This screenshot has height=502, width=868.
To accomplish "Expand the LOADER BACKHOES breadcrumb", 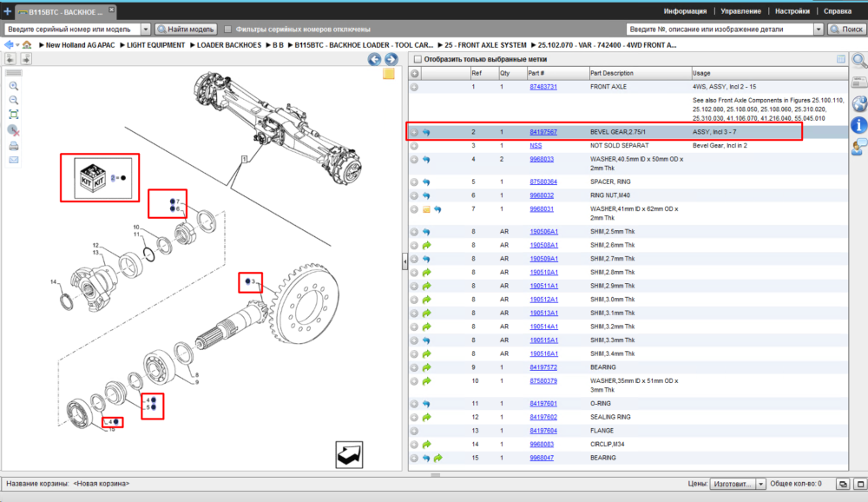I will (193, 45).
